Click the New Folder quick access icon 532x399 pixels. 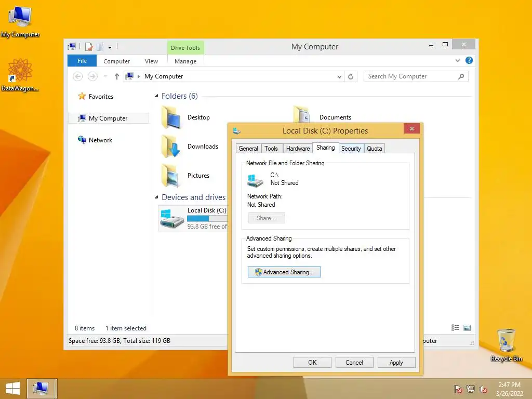[100, 47]
